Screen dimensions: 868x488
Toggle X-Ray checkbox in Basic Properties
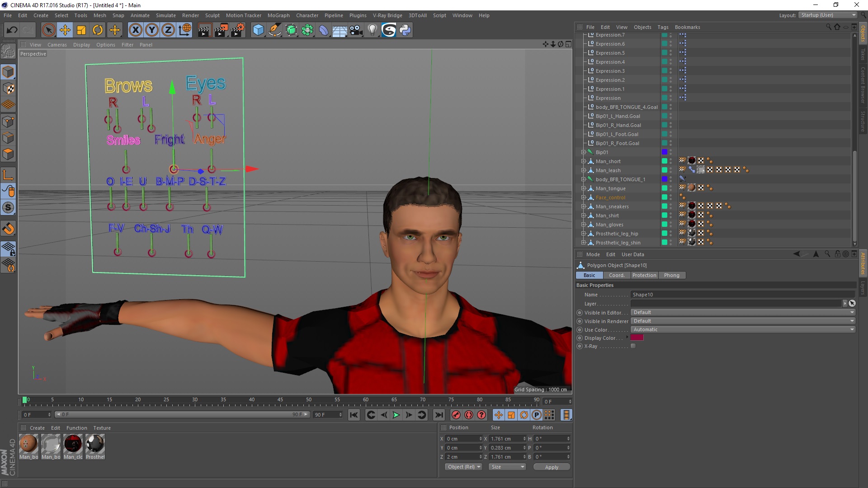634,346
